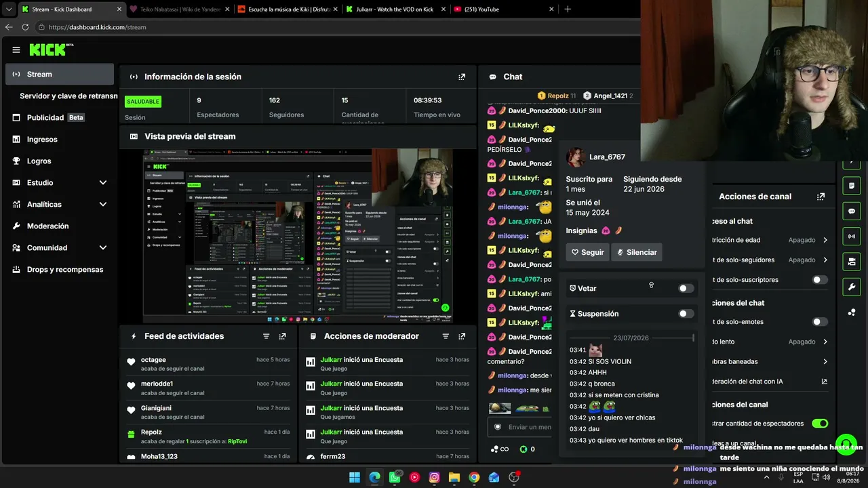Image resolution: width=868 pixels, height=488 pixels.
Task: Open Publicidad Beta in the sidebar
Action: 60,118
